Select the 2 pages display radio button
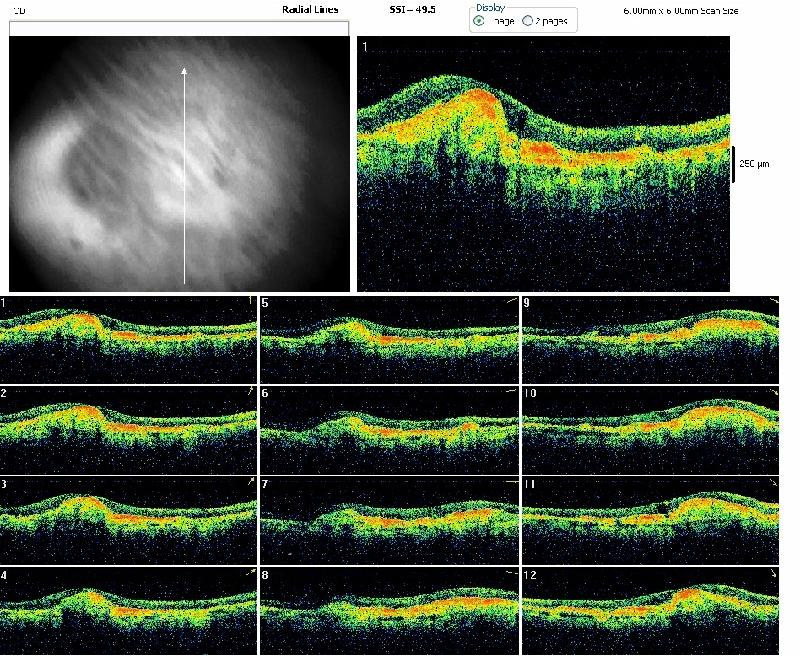800x656 pixels. pos(528,20)
